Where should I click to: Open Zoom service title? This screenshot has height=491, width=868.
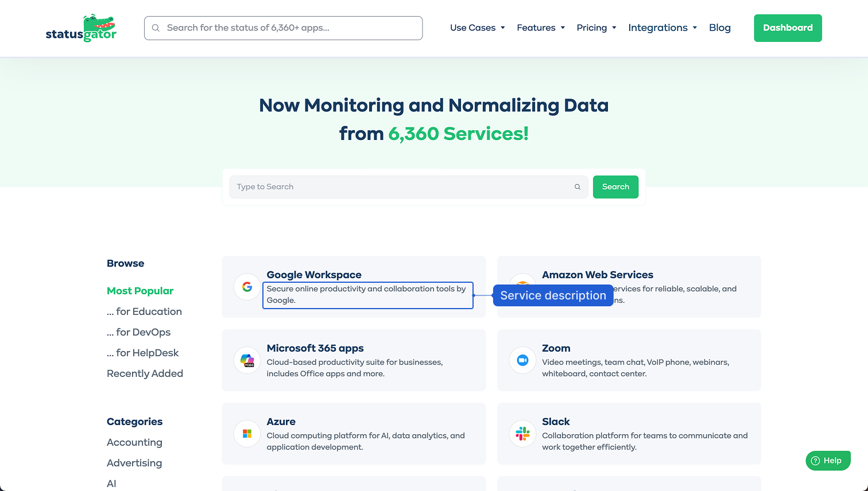(556, 348)
